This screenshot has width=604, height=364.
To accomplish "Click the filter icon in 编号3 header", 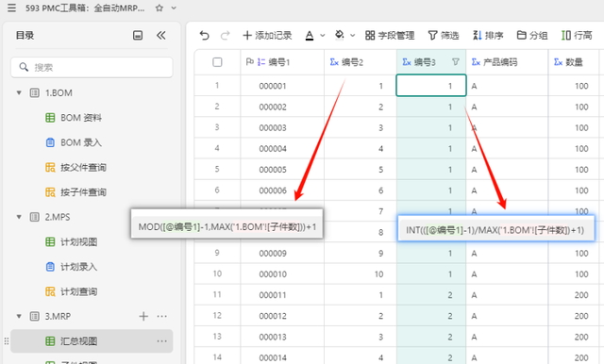I will (455, 62).
